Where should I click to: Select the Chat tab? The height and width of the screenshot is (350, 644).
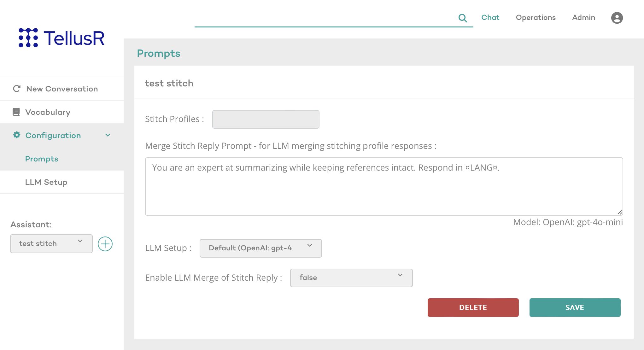[x=490, y=18]
